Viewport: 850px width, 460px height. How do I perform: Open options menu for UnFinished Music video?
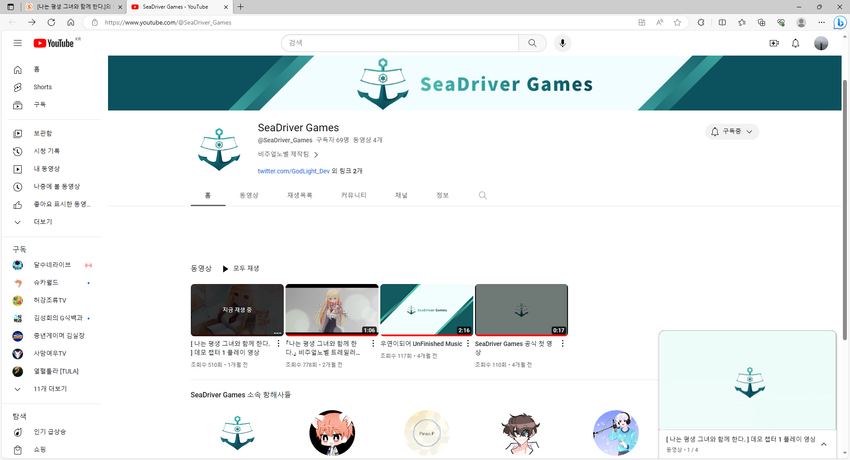pos(468,344)
